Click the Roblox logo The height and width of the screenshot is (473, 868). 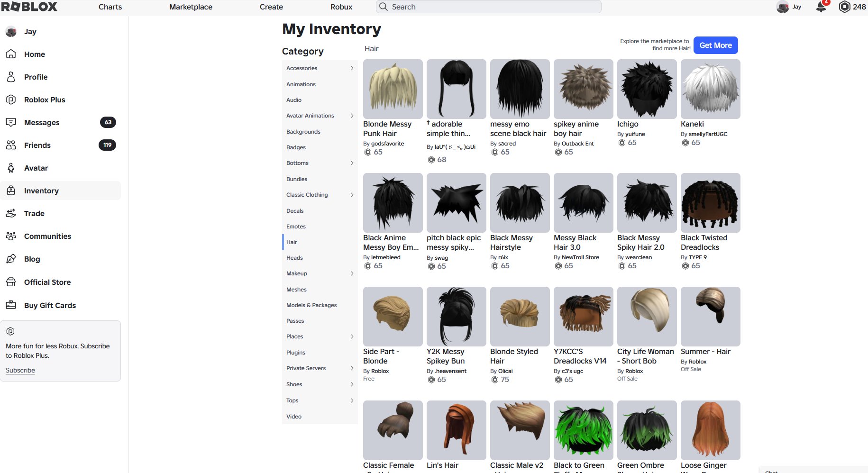tap(29, 7)
